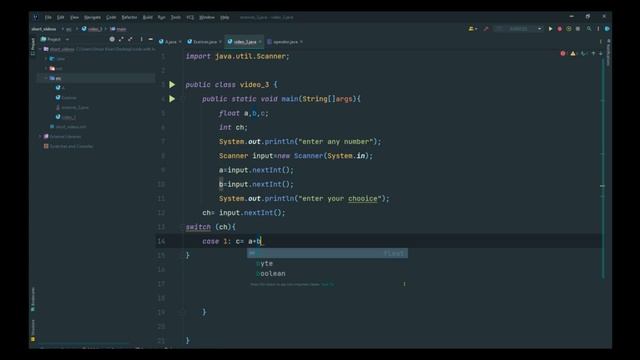Open the View menu
The height and width of the screenshot is (360, 640).
point(74,17)
